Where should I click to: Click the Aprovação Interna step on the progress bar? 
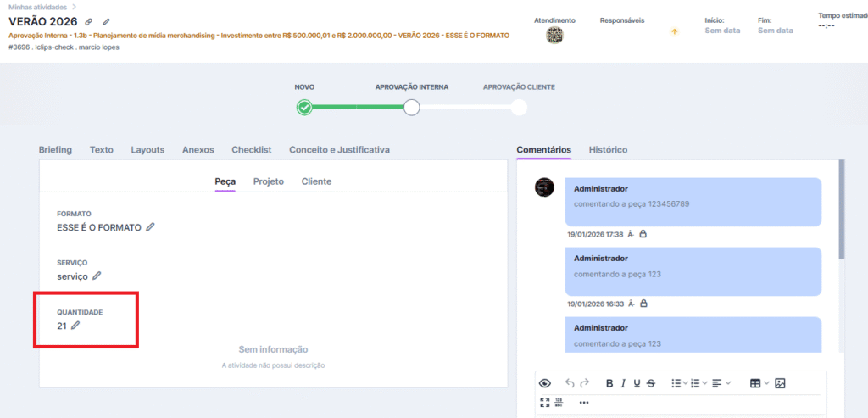click(x=412, y=108)
